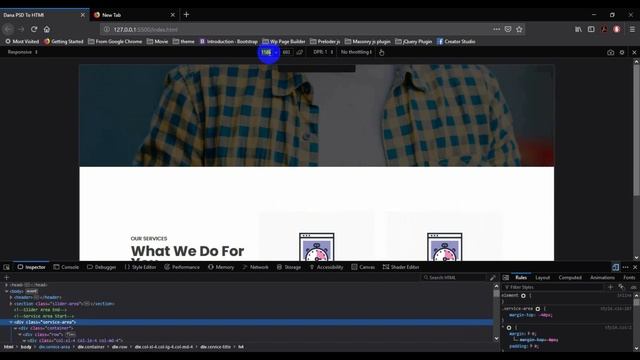
Task: Close the Dana PSD To HTML tab
Action: click(83, 15)
